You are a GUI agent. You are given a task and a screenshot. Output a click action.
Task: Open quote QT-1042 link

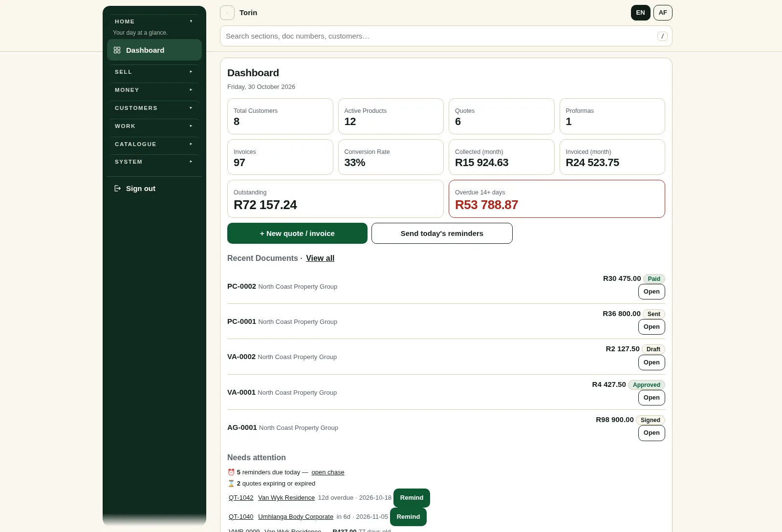coord(241,498)
